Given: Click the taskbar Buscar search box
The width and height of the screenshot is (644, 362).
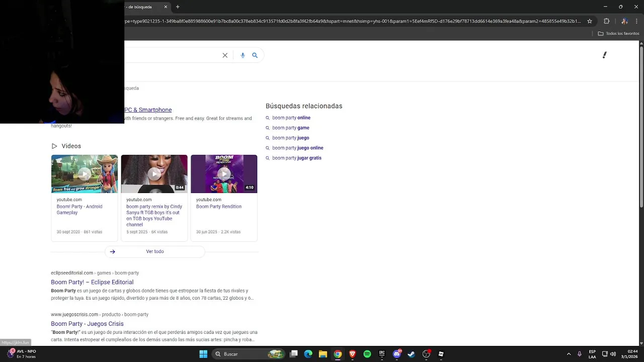Looking at the screenshot, I should click(x=249, y=354).
